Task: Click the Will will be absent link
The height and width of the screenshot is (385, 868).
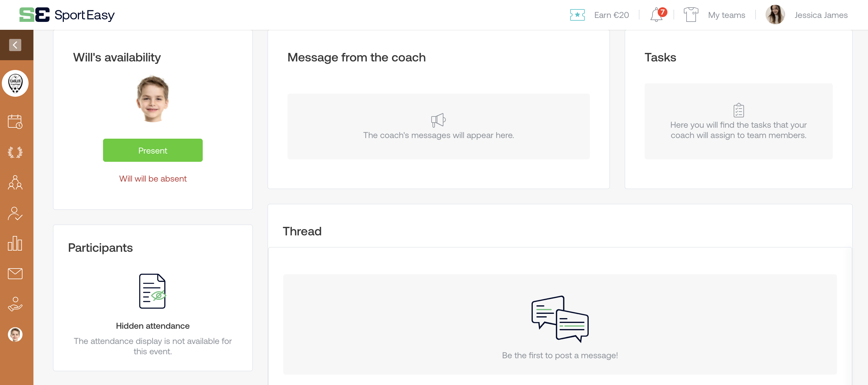Action: pos(153,179)
